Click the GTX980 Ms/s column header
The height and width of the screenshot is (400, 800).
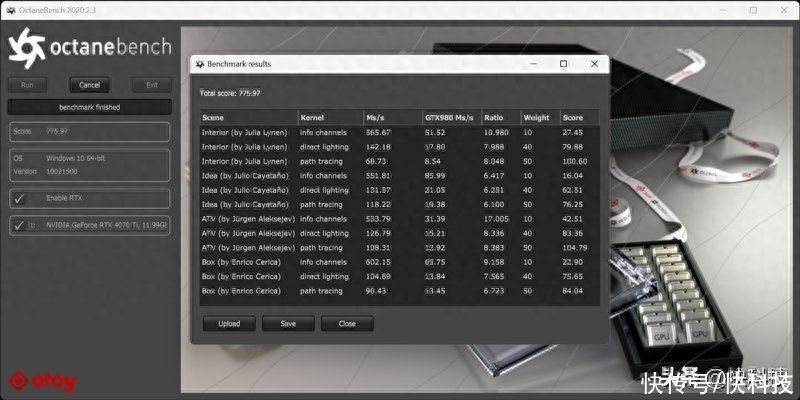(x=452, y=117)
